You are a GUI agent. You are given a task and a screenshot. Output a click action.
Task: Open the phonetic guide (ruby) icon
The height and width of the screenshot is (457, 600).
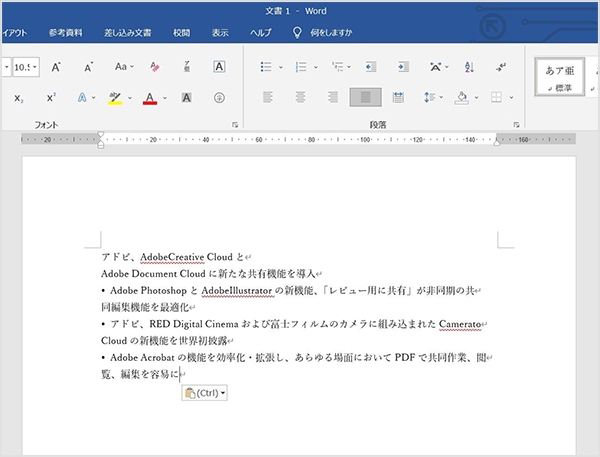(187, 67)
